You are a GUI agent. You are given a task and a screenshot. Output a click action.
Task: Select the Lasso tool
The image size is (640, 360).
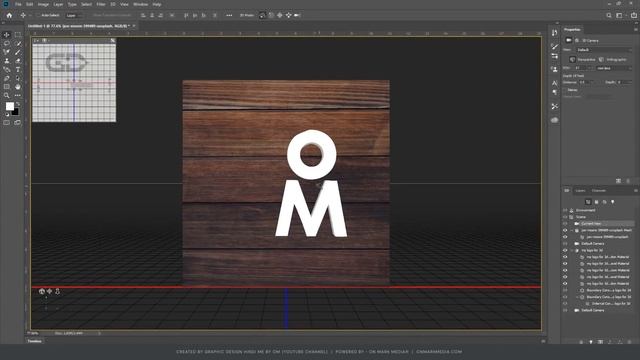click(x=7, y=43)
